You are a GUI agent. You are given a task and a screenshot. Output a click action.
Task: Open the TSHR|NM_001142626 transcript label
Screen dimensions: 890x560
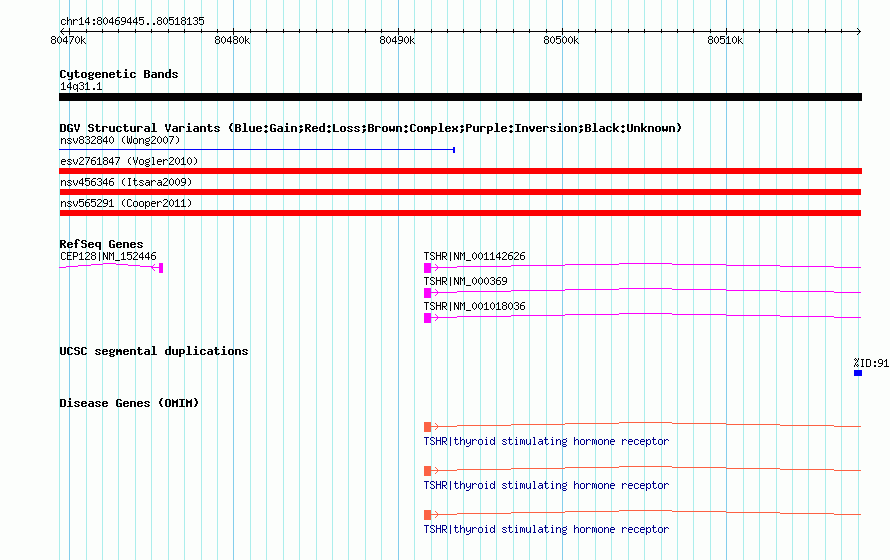click(475, 256)
